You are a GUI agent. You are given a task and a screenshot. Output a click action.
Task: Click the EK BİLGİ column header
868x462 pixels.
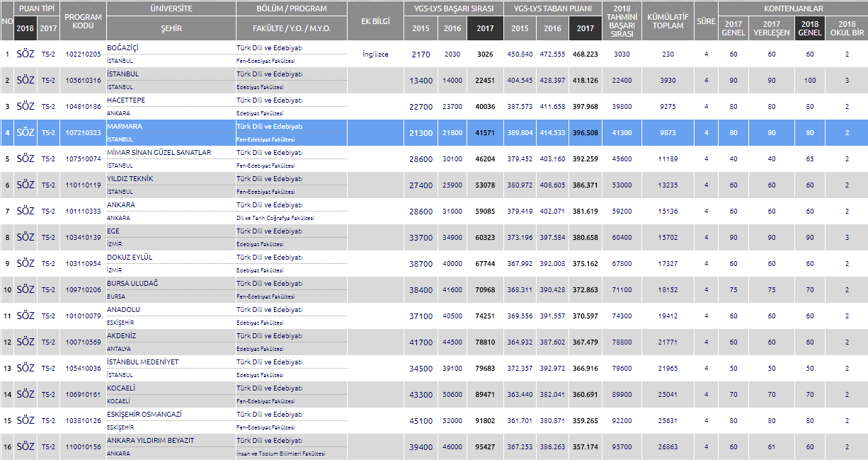coord(375,21)
